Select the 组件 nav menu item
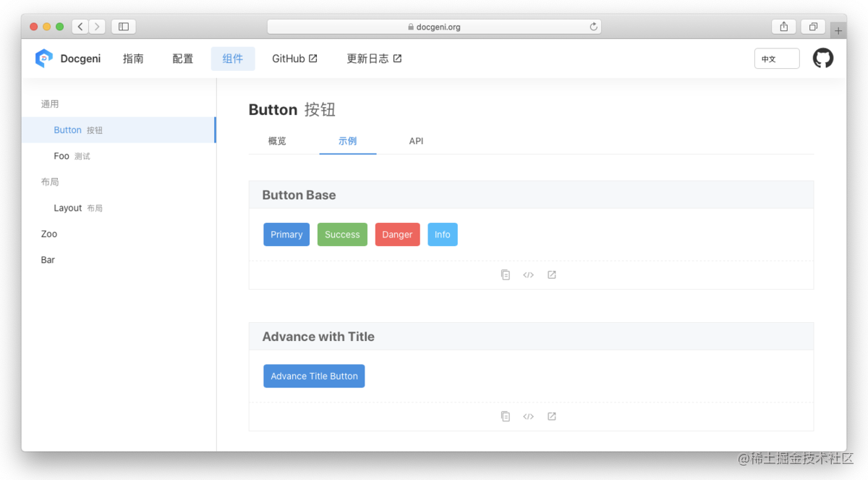 (233, 59)
